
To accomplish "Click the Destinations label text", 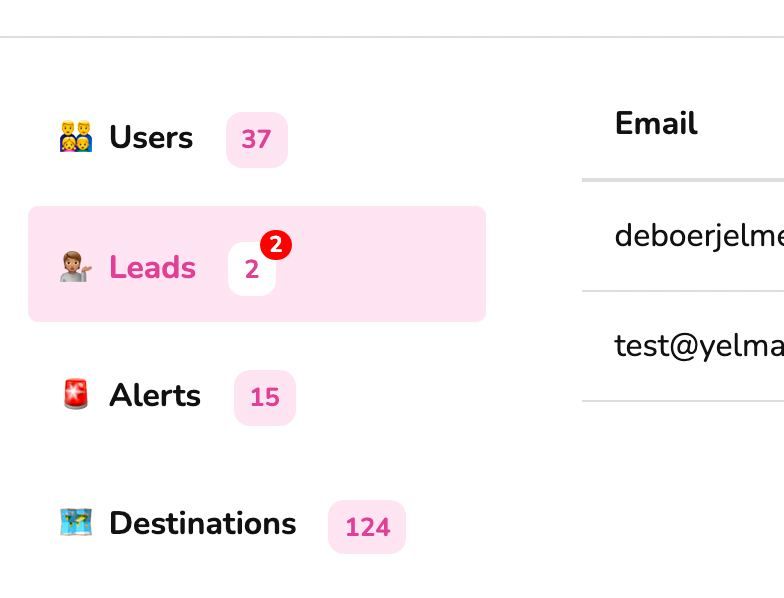I will pyautogui.click(x=203, y=523).
